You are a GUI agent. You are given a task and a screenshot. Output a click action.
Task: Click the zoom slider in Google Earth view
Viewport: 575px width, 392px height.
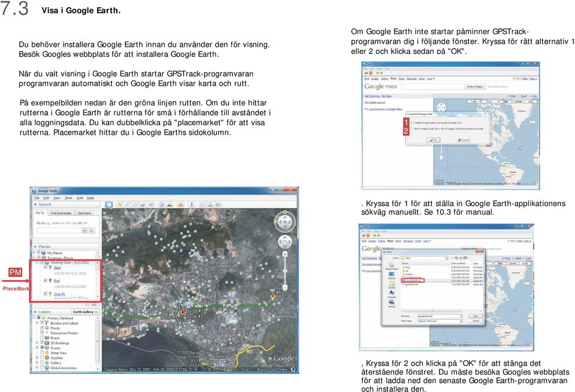[285, 271]
